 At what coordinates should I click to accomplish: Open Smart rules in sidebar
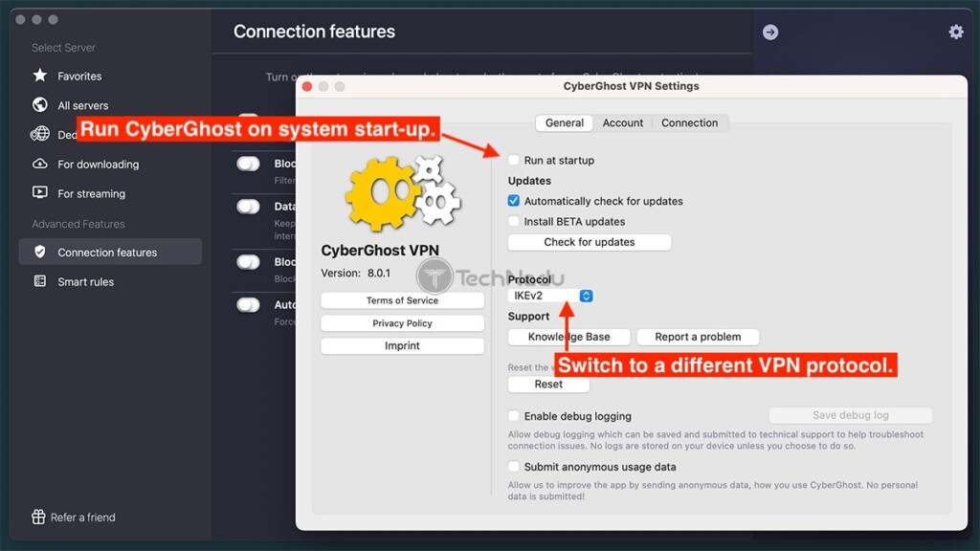tap(85, 282)
